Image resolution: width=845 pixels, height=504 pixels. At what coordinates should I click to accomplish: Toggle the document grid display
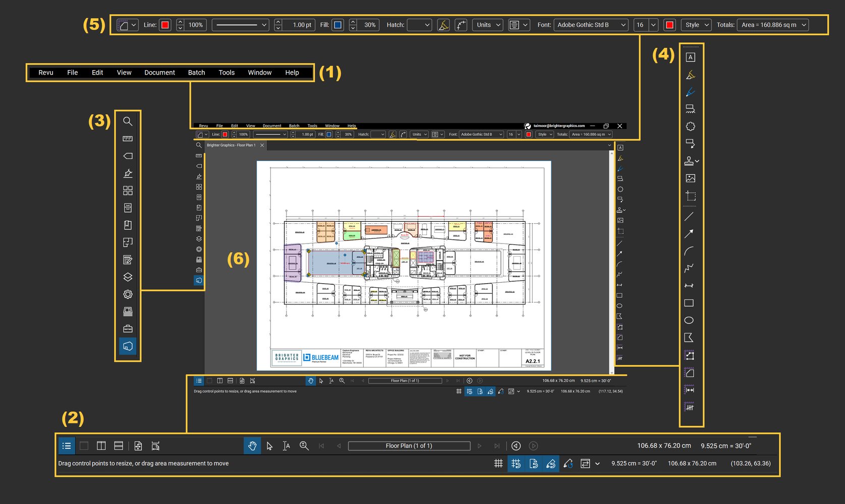coord(498,463)
